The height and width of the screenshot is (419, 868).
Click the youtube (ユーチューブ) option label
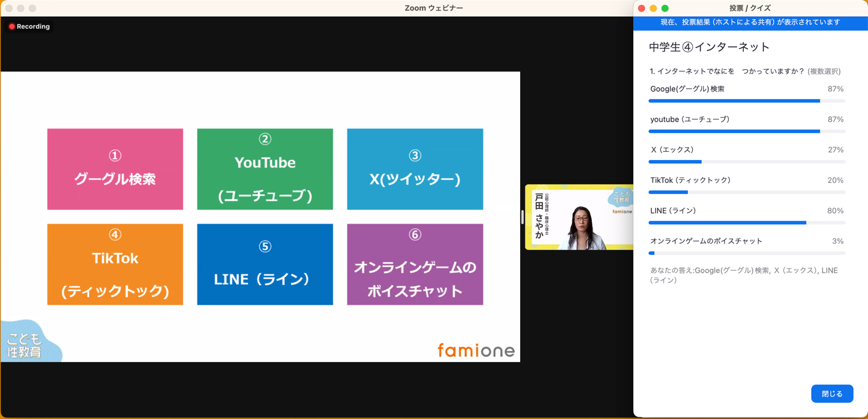[690, 119]
